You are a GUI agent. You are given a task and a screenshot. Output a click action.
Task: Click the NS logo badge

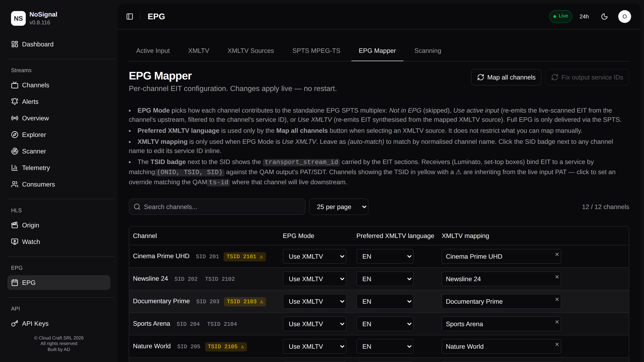(x=18, y=18)
